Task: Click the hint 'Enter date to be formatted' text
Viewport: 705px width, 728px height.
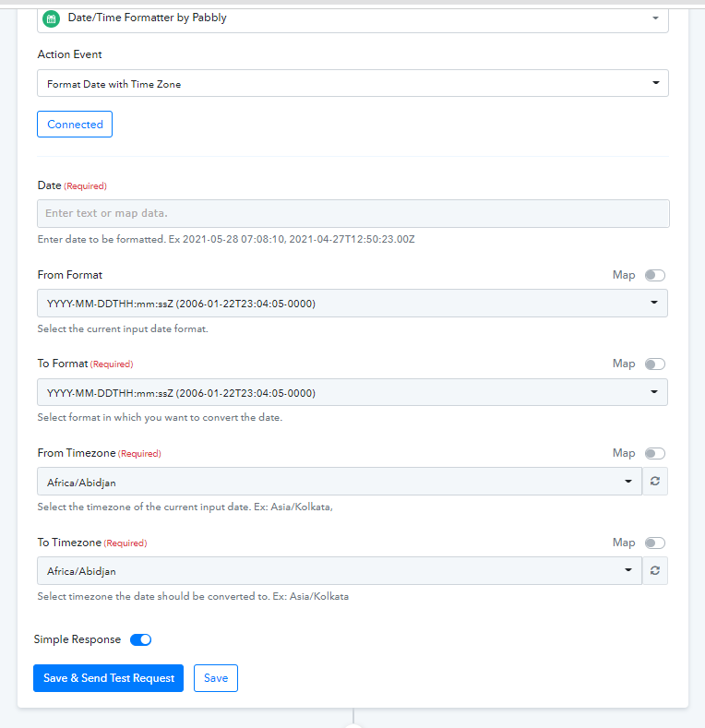Action: pyautogui.click(x=226, y=239)
